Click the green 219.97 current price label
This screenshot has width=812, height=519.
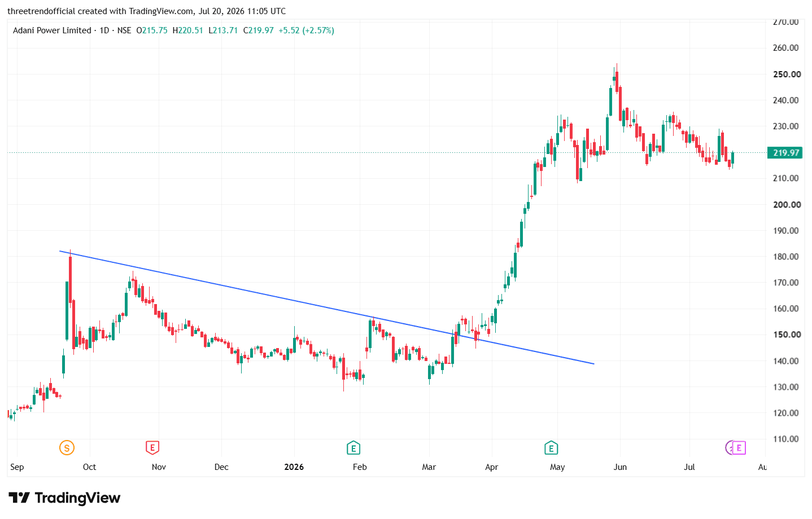[x=785, y=153]
